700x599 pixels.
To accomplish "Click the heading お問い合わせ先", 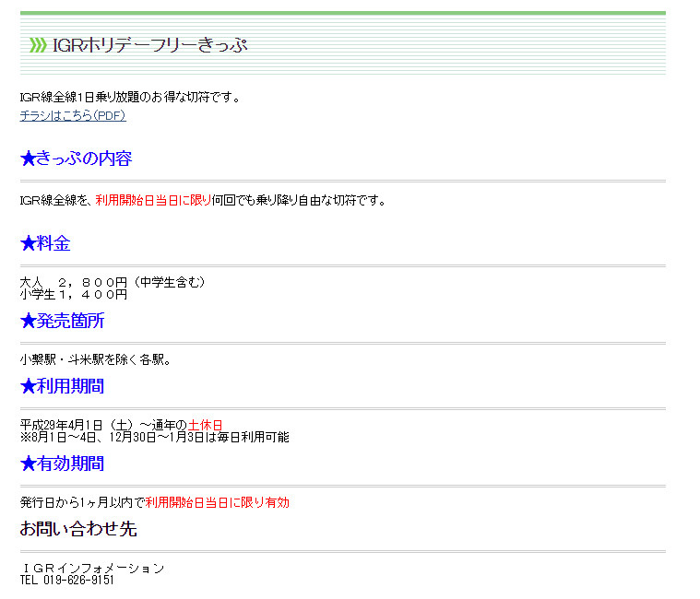I will pyautogui.click(x=78, y=529).
